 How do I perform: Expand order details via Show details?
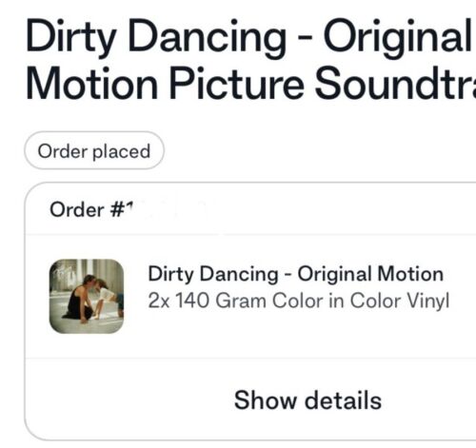click(307, 400)
